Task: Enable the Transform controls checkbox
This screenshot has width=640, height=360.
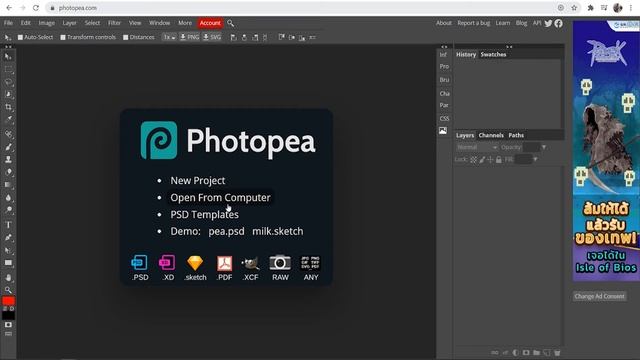Action: pos(63,37)
